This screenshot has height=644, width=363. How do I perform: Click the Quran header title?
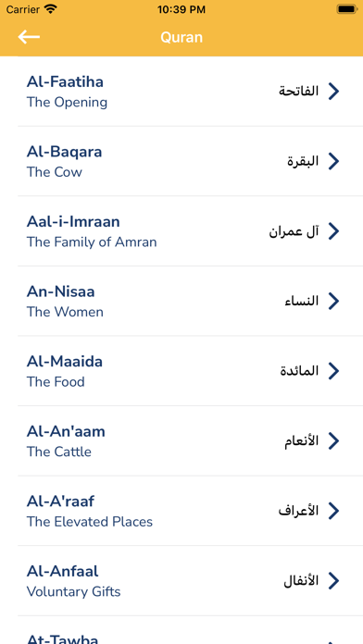click(181, 37)
